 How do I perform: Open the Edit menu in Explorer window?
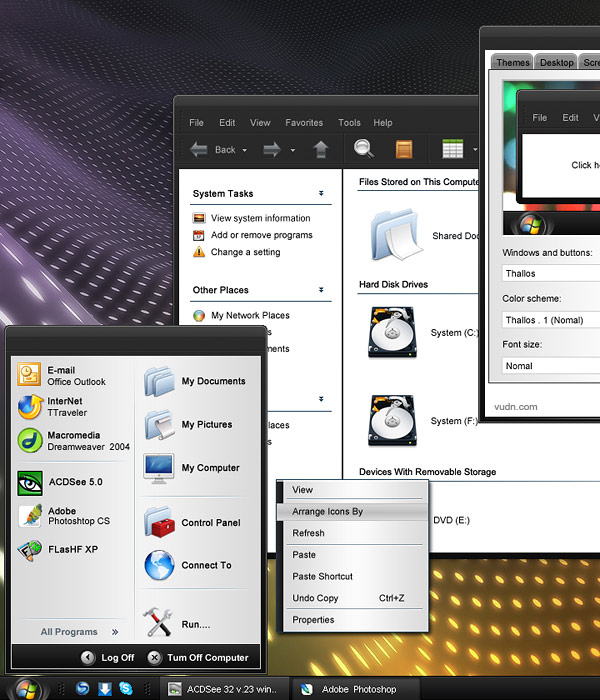click(227, 122)
